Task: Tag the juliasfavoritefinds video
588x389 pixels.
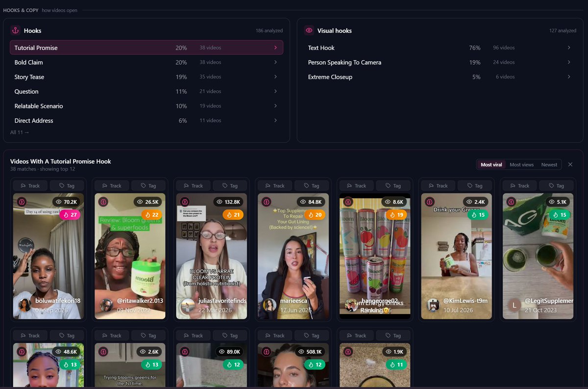Action: [230, 185]
